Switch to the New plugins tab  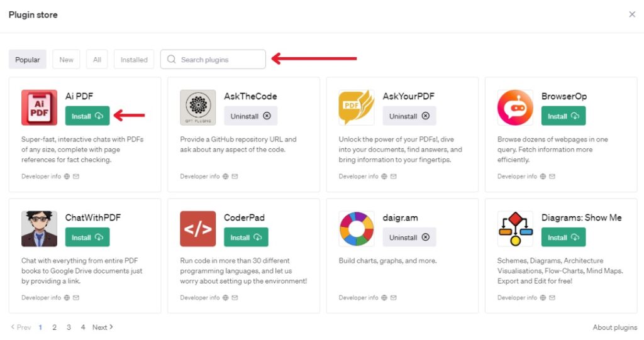[66, 60]
